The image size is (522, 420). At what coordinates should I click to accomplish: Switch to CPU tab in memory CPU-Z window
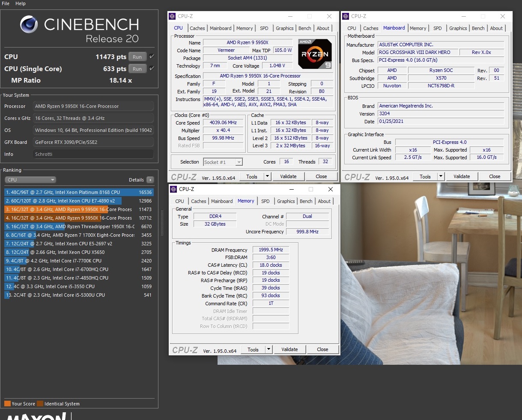180,201
